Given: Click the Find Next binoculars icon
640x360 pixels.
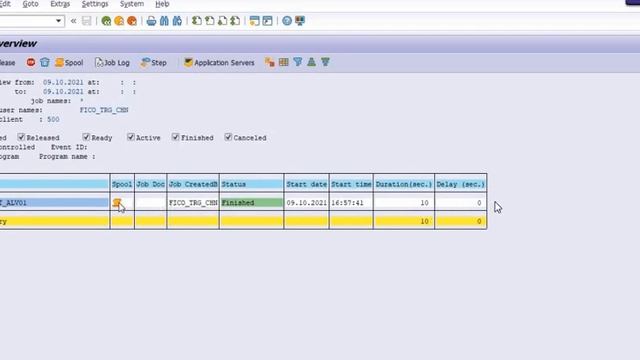Looking at the screenshot, I should coord(177,21).
